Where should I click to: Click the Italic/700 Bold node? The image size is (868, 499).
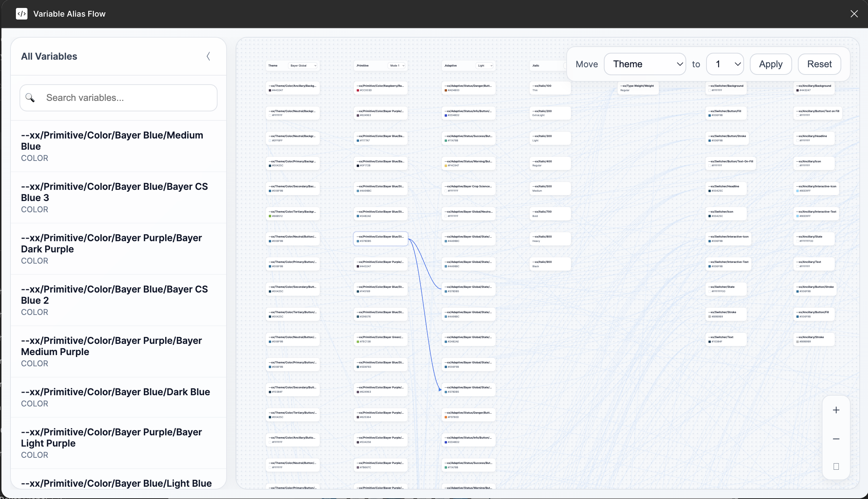coord(550,214)
